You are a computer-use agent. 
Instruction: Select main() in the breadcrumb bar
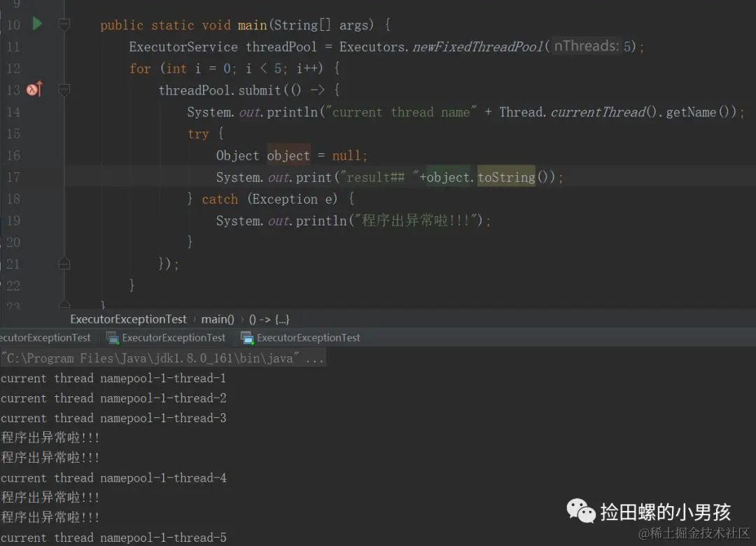[218, 319]
